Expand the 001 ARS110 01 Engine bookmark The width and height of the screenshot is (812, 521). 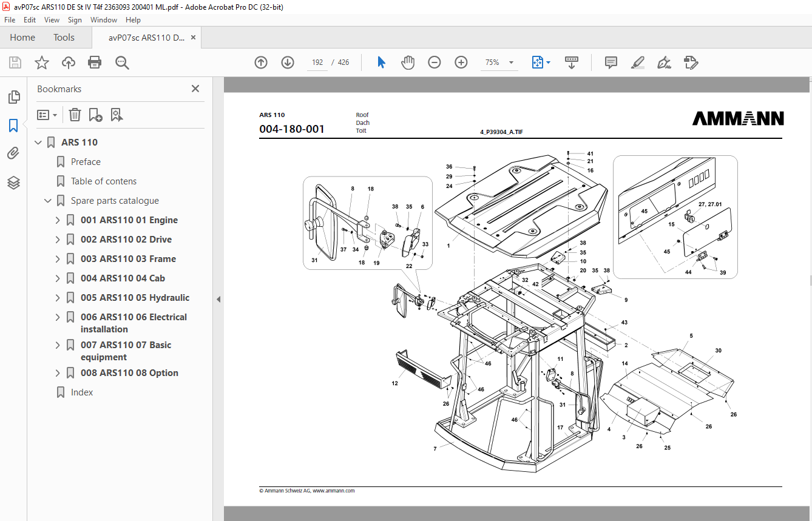point(58,220)
